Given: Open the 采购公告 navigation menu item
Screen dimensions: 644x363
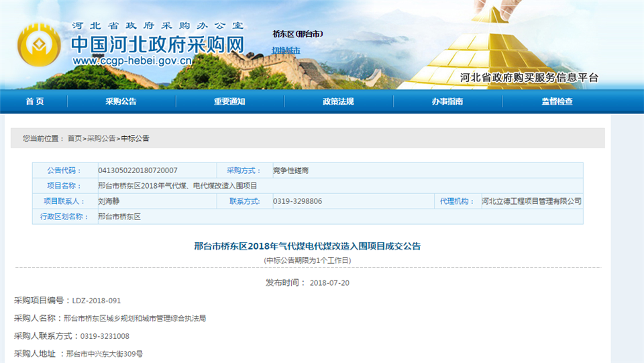Looking at the screenshot, I should click(x=121, y=101).
